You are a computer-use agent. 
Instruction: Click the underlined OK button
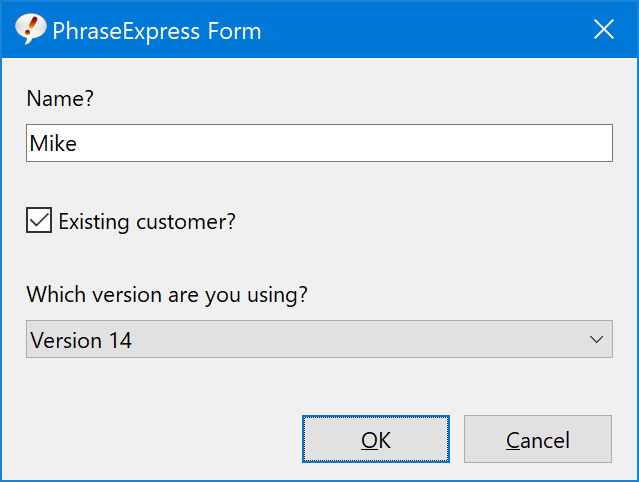pyautogui.click(x=376, y=439)
